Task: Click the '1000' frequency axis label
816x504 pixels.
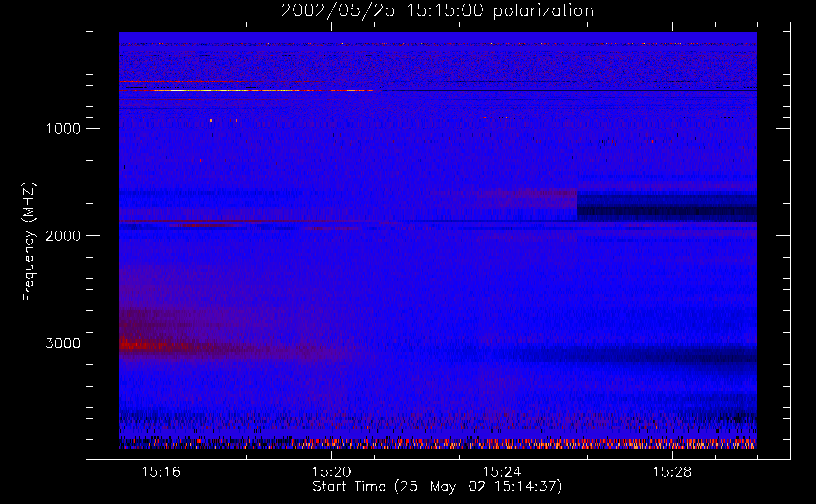Action: 63,129
